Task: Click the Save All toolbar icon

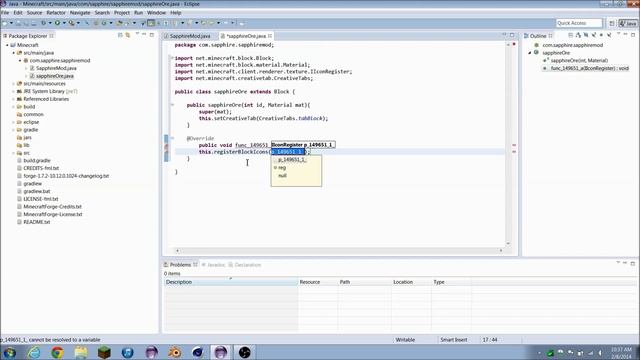Action: pyautogui.click(x=26, y=23)
